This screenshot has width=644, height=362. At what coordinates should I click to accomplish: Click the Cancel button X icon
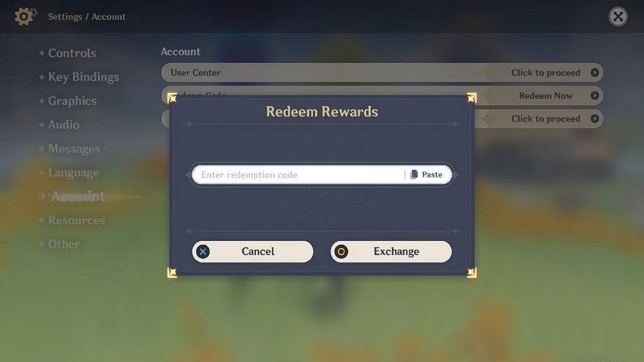tap(203, 251)
